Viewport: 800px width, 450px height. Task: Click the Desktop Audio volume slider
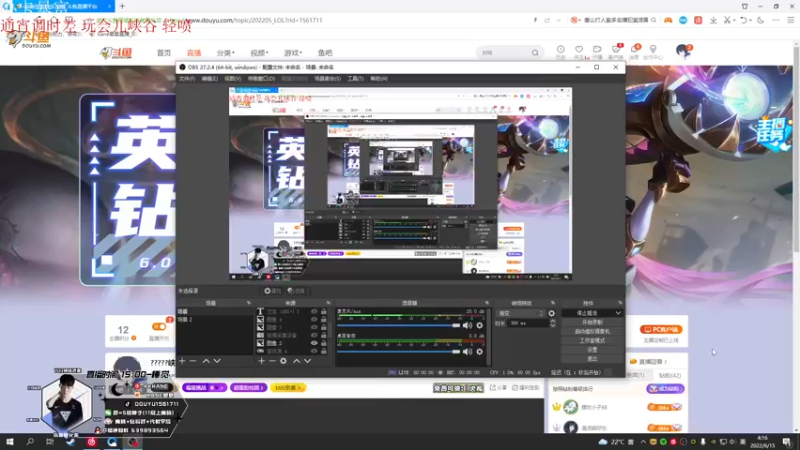pyautogui.click(x=398, y=352)
